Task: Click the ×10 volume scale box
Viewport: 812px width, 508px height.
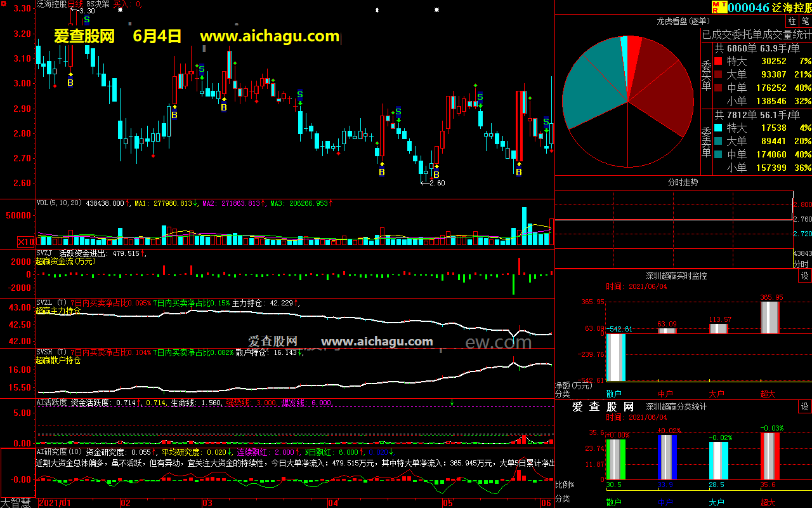Action: tap(26, 242)
